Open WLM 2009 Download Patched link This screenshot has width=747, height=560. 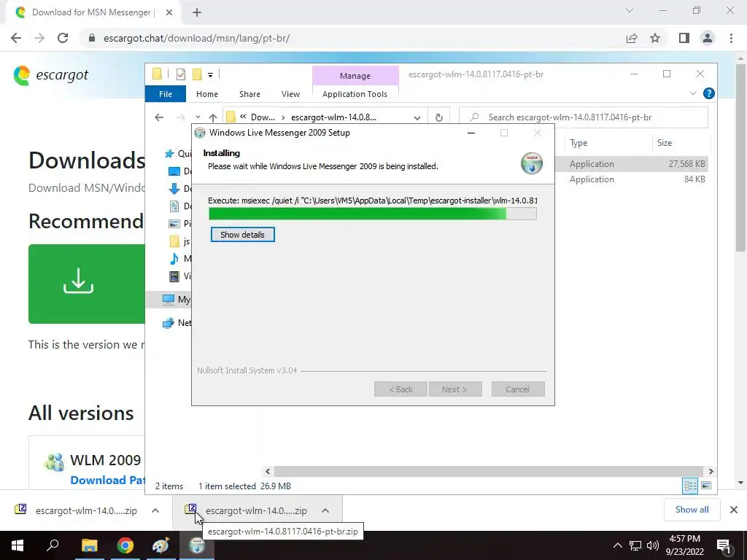[x=108, y=481]
